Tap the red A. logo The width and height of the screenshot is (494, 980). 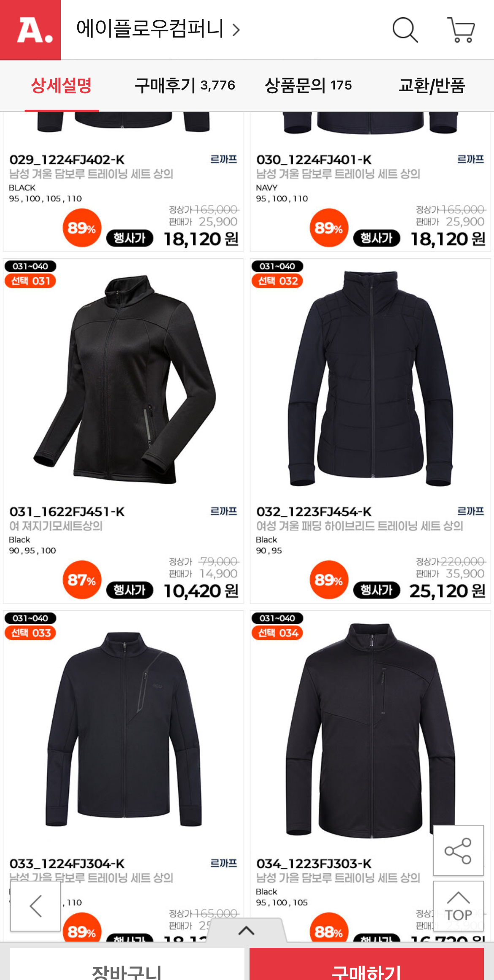click(x=30, y=30)
